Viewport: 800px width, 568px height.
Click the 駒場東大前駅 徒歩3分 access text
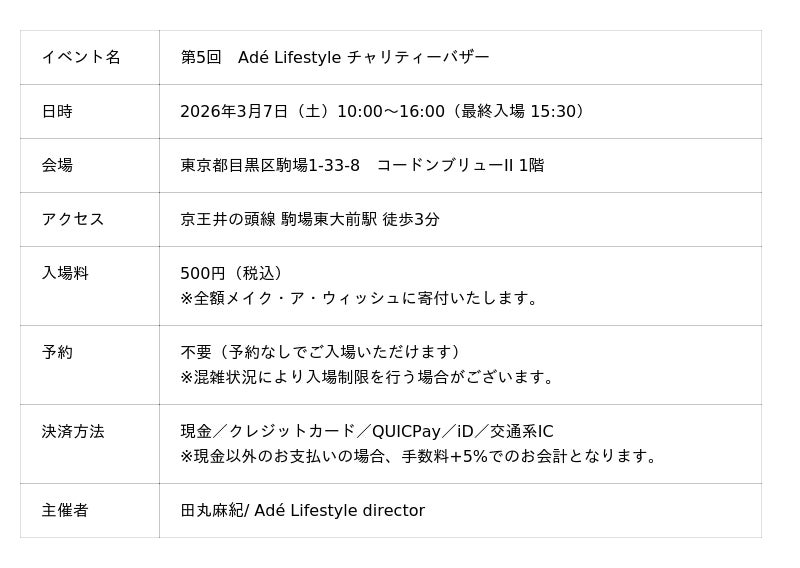coord(360,219)
